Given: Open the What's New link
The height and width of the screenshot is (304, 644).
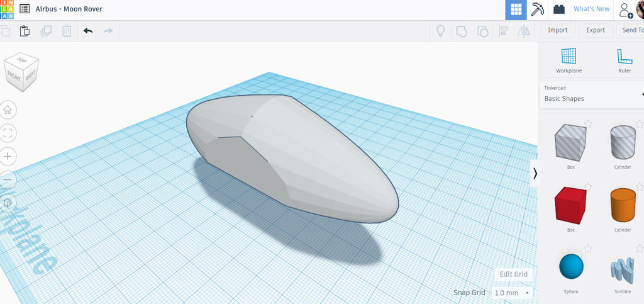Looking at the screenshot, I should coord(591,9).
